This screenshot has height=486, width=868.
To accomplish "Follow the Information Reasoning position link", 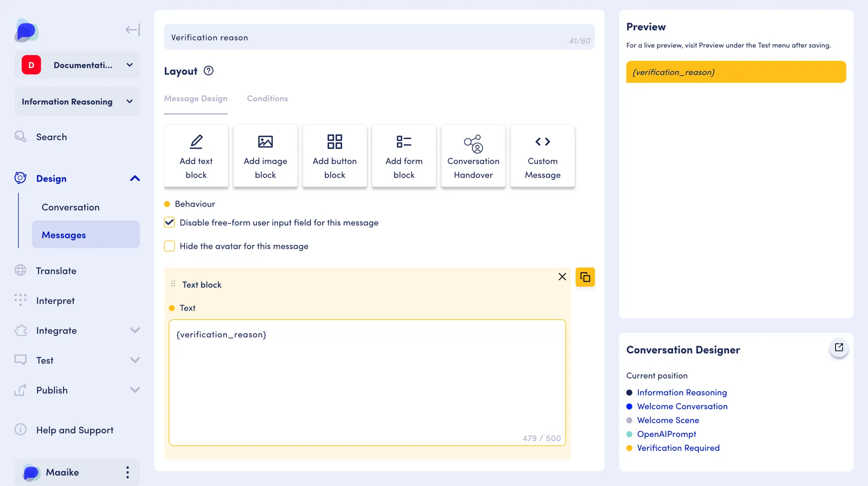I will [682, 393].
